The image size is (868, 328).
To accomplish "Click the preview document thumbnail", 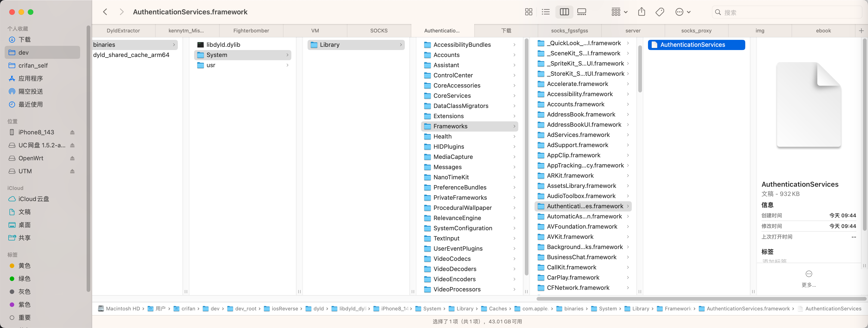I will coord(809,105).
